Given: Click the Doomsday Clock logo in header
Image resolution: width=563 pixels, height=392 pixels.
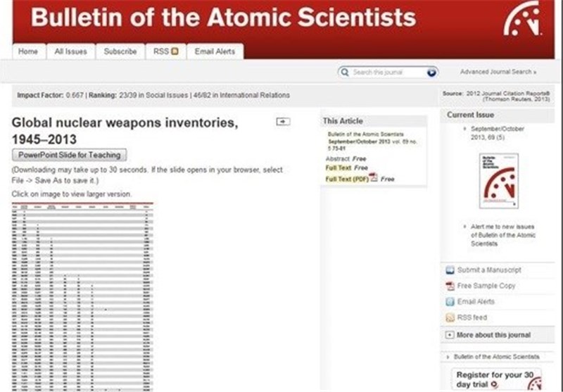Looking at the screenshot, I should [x=522, y=18].
